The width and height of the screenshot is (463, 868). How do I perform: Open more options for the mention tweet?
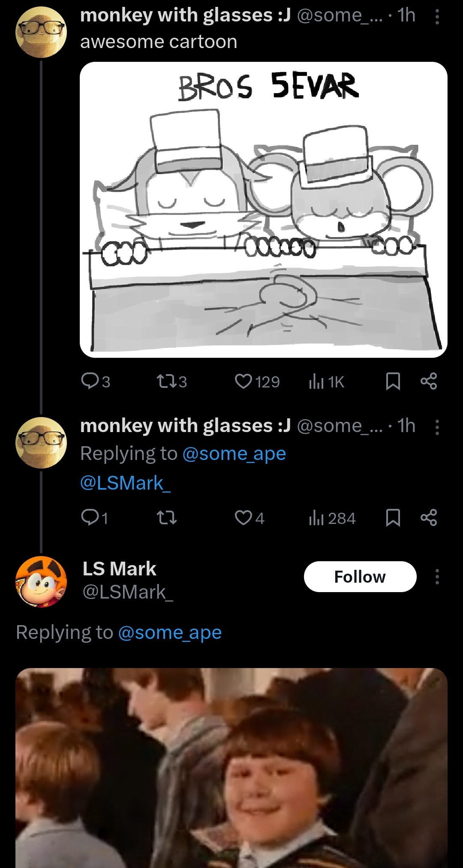437,427
